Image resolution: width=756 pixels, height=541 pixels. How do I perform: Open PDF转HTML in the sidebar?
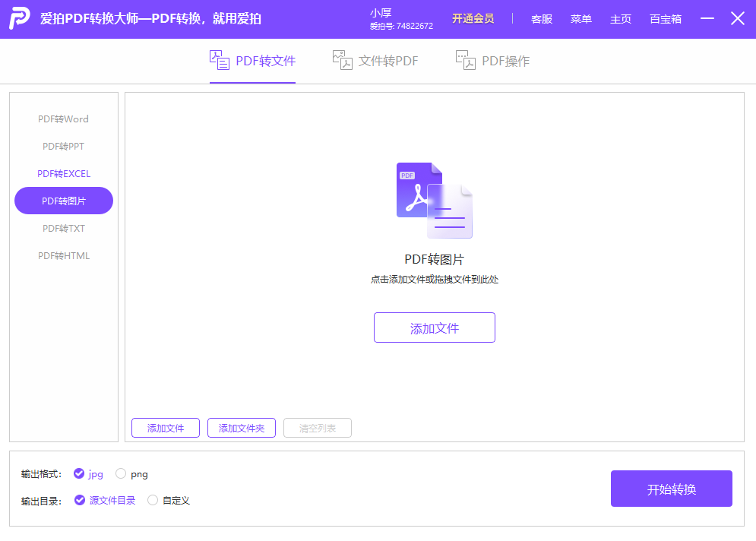(x=64, y=255)
